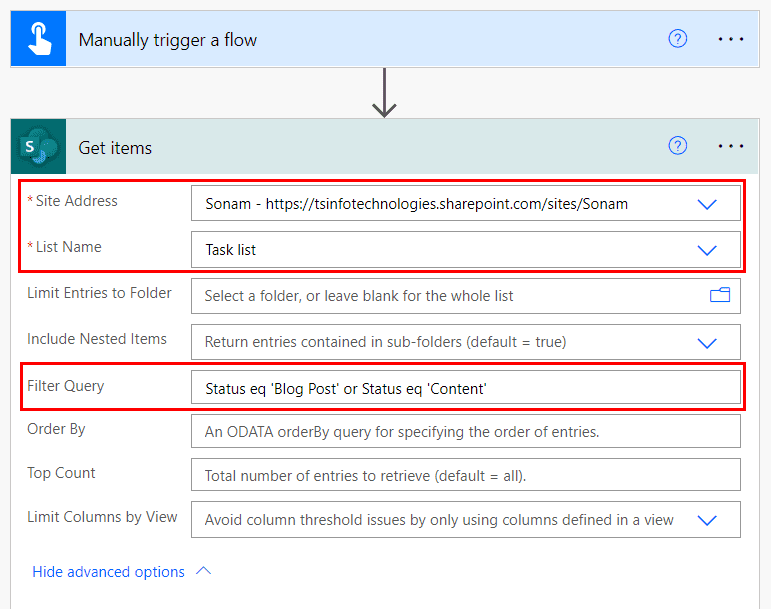
Task: Select the Get items action title
Action: [x=115, y=147]
